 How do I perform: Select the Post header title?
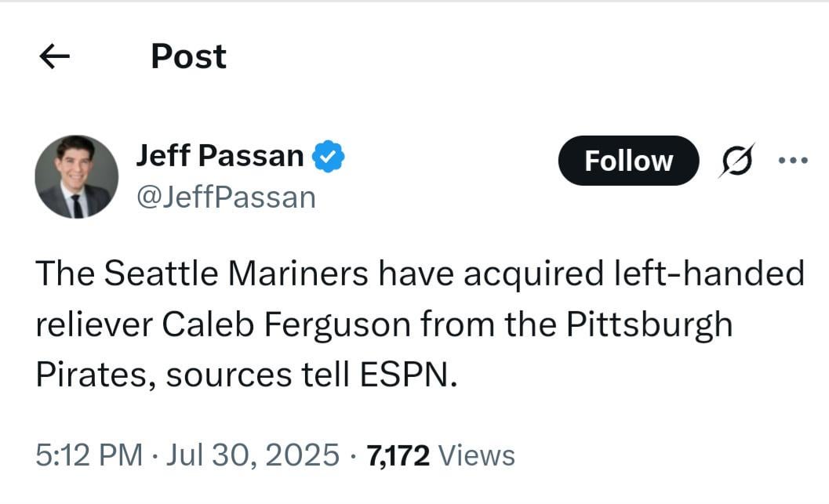187,56
